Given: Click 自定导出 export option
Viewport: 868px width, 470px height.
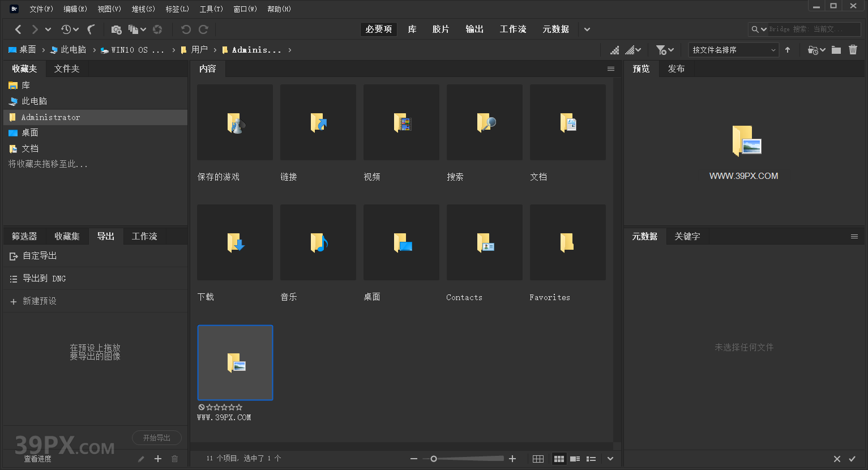Looking at the screenshot, I should [95, 256].
